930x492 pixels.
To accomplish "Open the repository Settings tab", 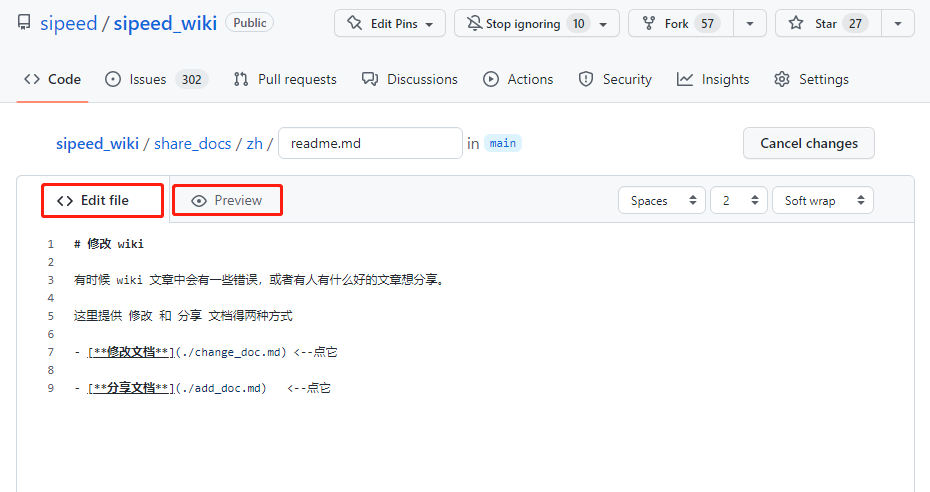I will pos(811,79).
